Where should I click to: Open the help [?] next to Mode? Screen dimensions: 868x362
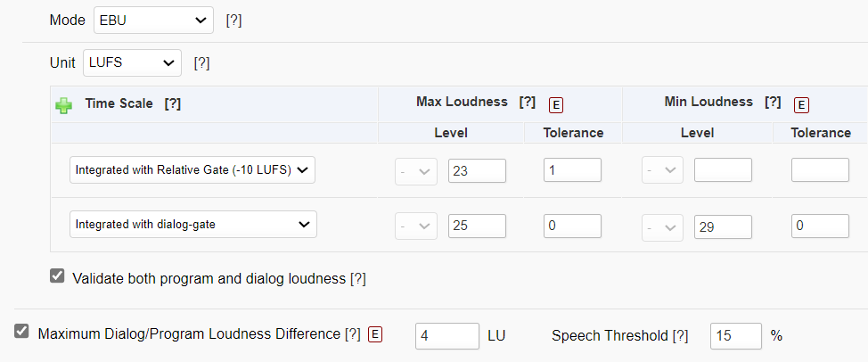pos(233,21)
